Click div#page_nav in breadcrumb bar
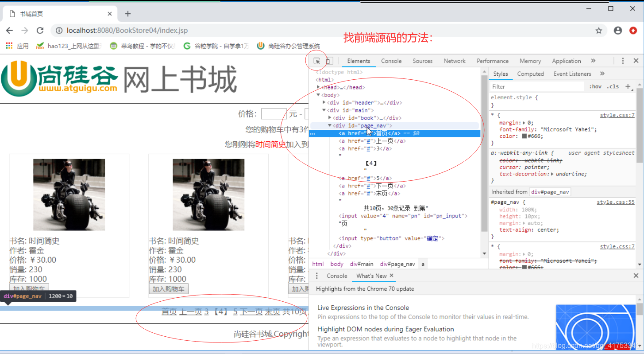This screenshot has width=644, height=354. 397,264
